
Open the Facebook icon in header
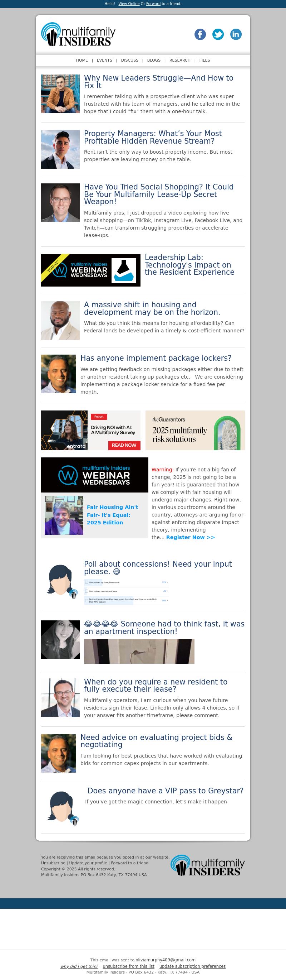[200, 34]
